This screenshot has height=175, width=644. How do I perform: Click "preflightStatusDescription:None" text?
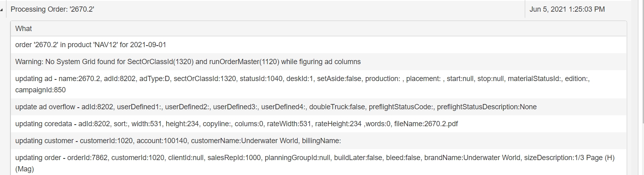[487, 107]
